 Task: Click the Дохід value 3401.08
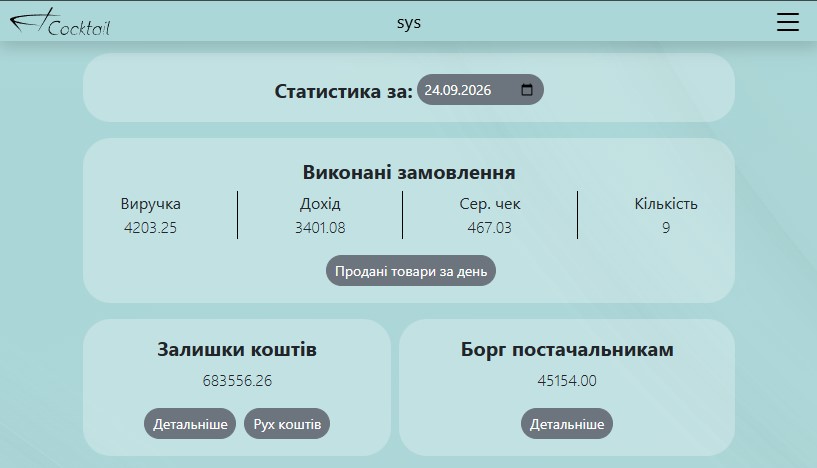(320, 228)
